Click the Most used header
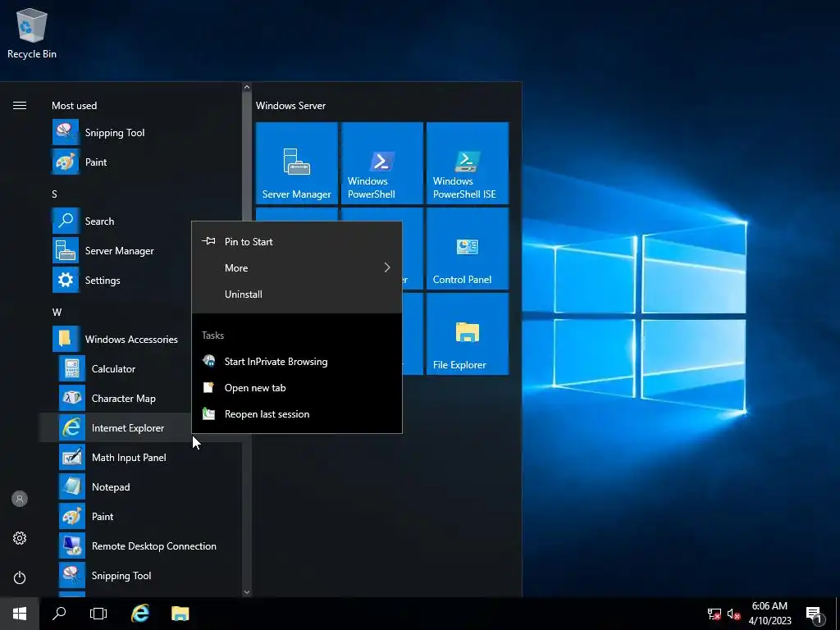The width and height of the screenshot is (840, 630). pyautogui.click(x=75, y=106)
